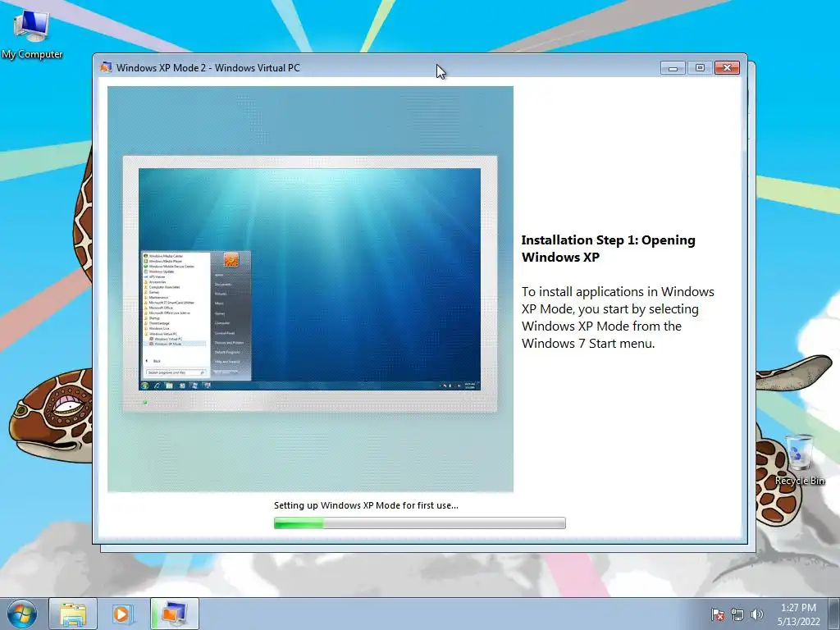Open volume speaker tray icon

(757, 614)
